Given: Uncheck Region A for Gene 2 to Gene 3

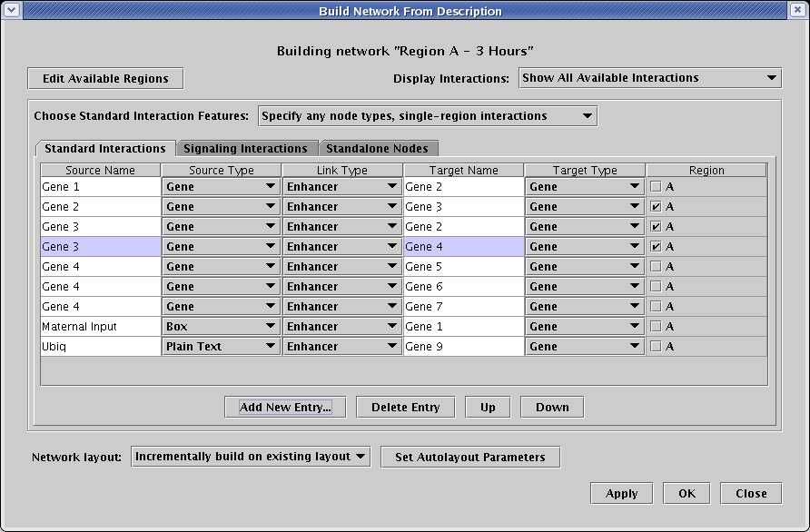Looking at the screenshot, I should 656,207.
